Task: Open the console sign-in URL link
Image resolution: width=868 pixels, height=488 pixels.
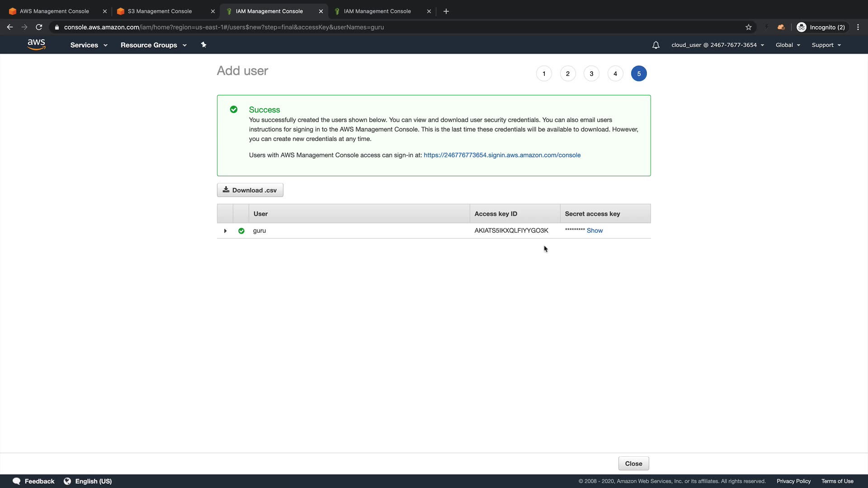Action: [502, 155]
